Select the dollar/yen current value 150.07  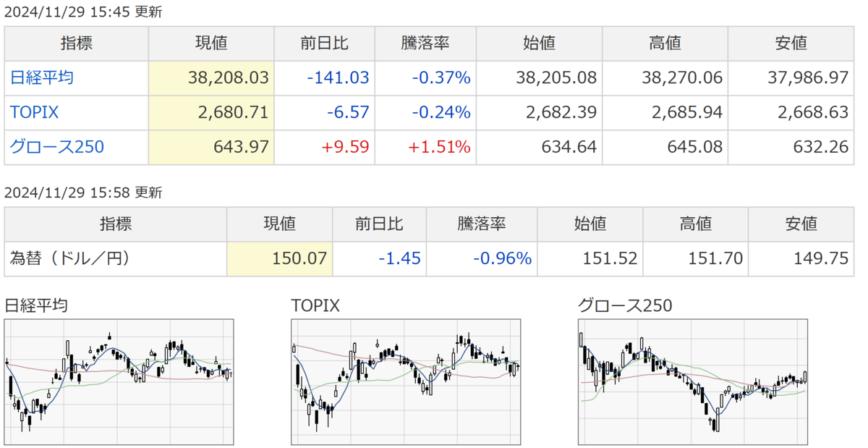pyautogui.click(x=300, y=258)
